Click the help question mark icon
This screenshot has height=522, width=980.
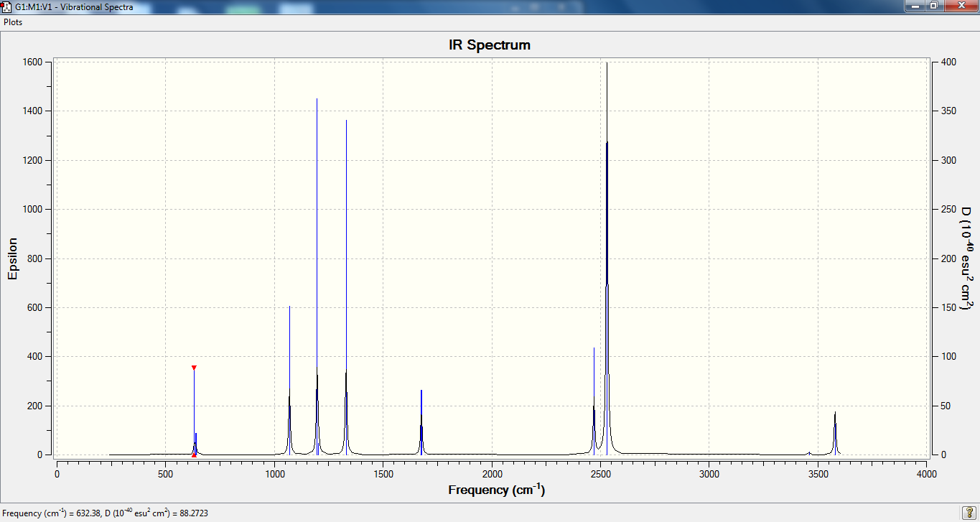[x=968, y=513]
